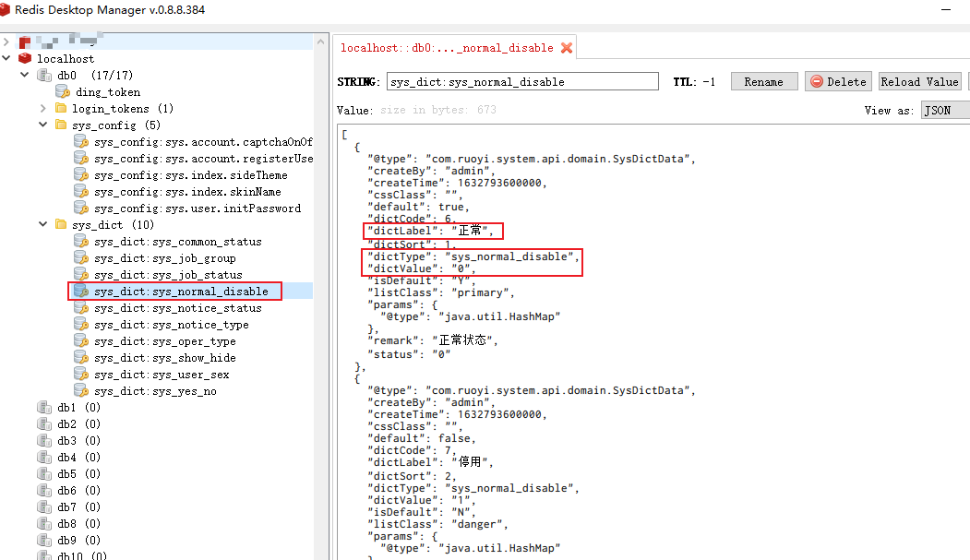
Task: Click the "size in bytes: 673" text
Action: coord(438,110)
